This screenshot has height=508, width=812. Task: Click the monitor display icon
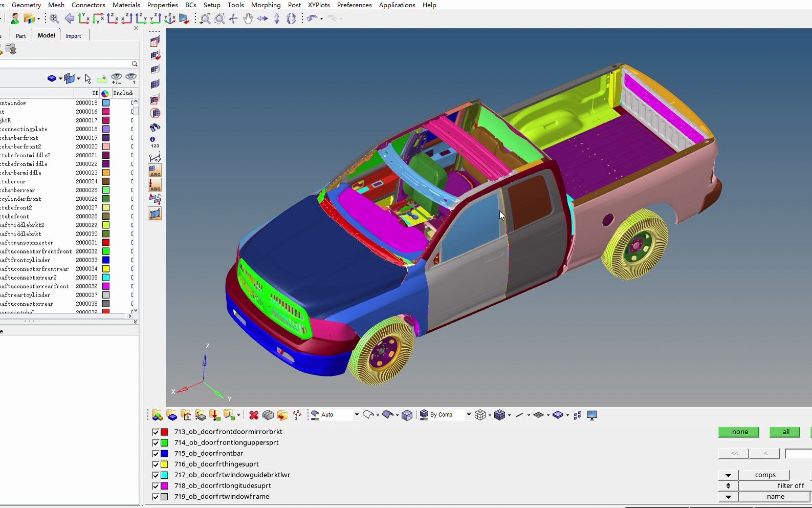point(592,415)
